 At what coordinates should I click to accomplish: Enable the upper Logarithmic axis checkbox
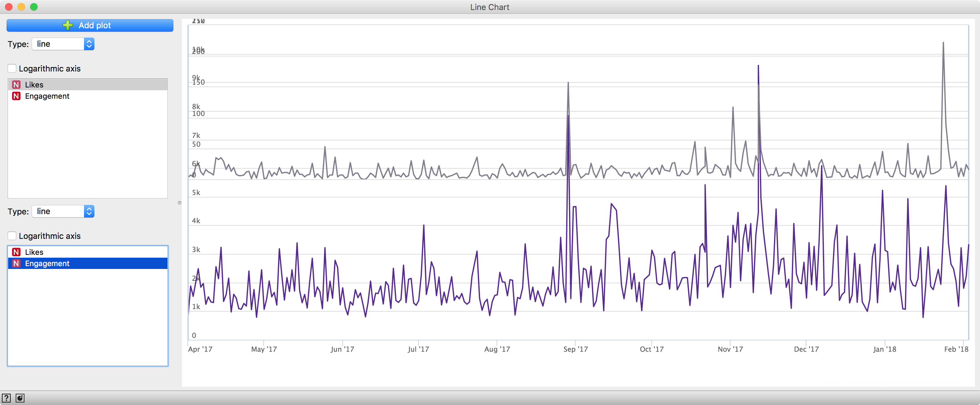point(12,68)
